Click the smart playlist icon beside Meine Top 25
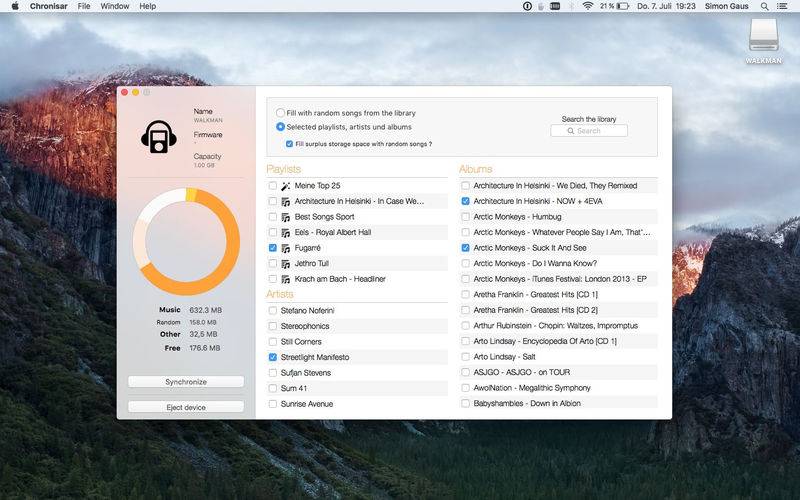 click(286, 186)
